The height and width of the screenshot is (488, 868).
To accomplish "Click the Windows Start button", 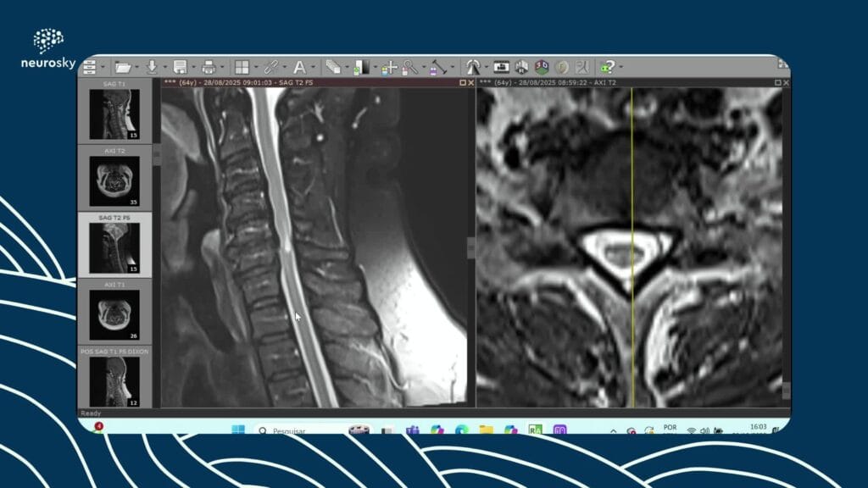I will click(x=238, y=430).
